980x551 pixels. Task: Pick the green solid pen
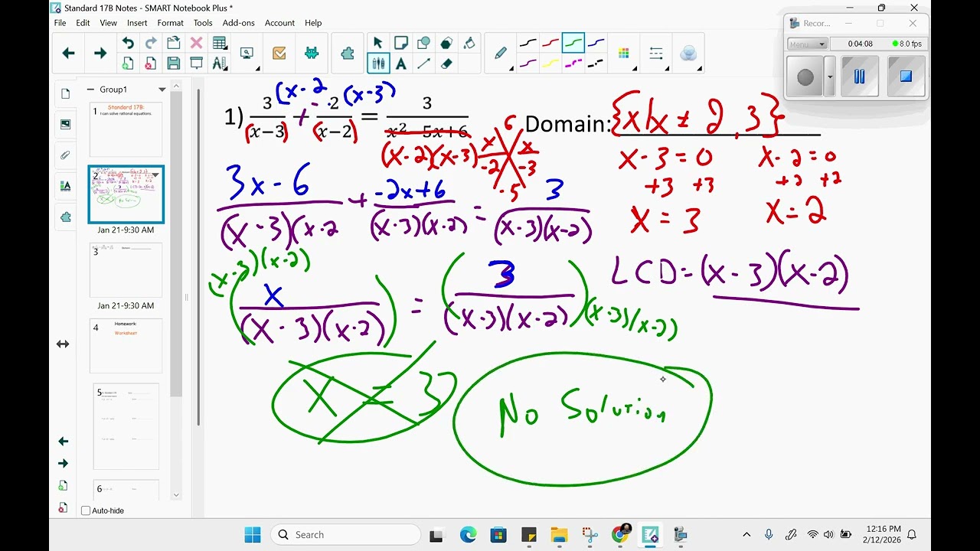point(573,43)
